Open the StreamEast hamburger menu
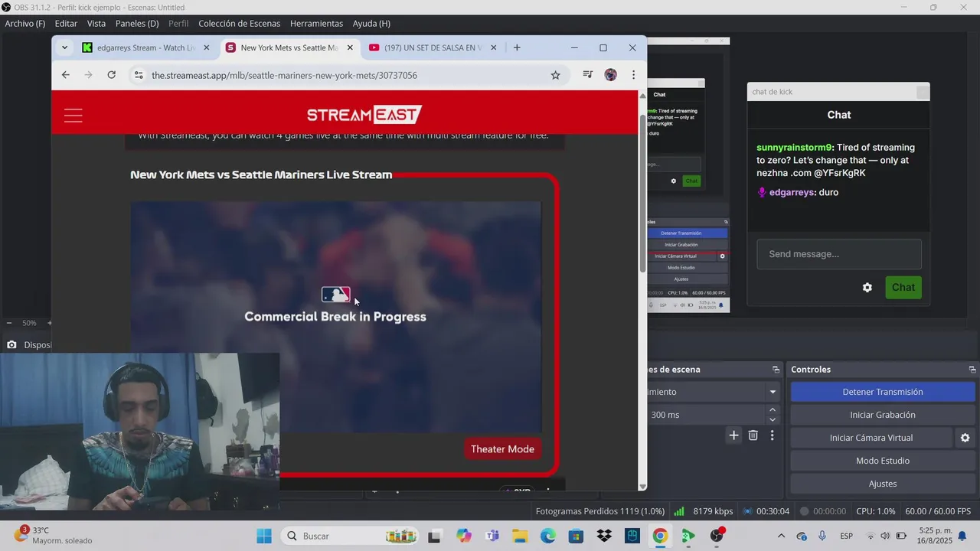Screen dimensions: 980x551 pos(73,116)
